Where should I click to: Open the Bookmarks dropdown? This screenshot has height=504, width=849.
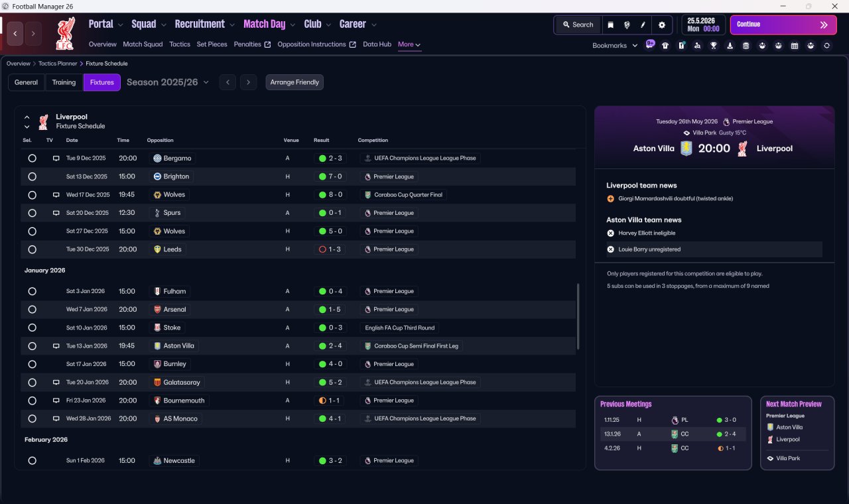[615, 46]
